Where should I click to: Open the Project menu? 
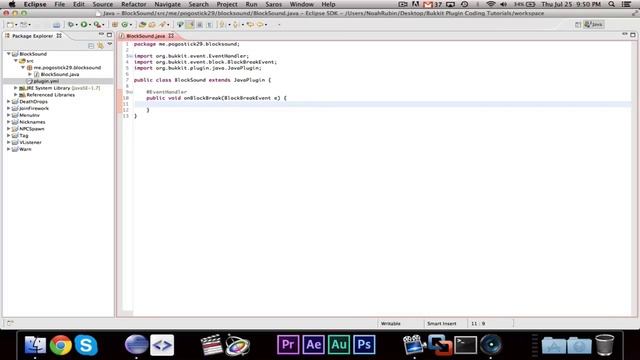227,4
